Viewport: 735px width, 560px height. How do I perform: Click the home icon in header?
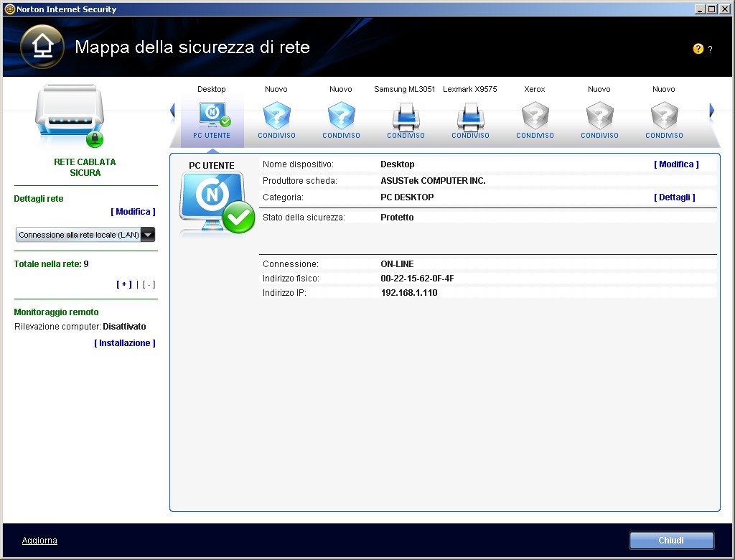(x=42, y=47)
